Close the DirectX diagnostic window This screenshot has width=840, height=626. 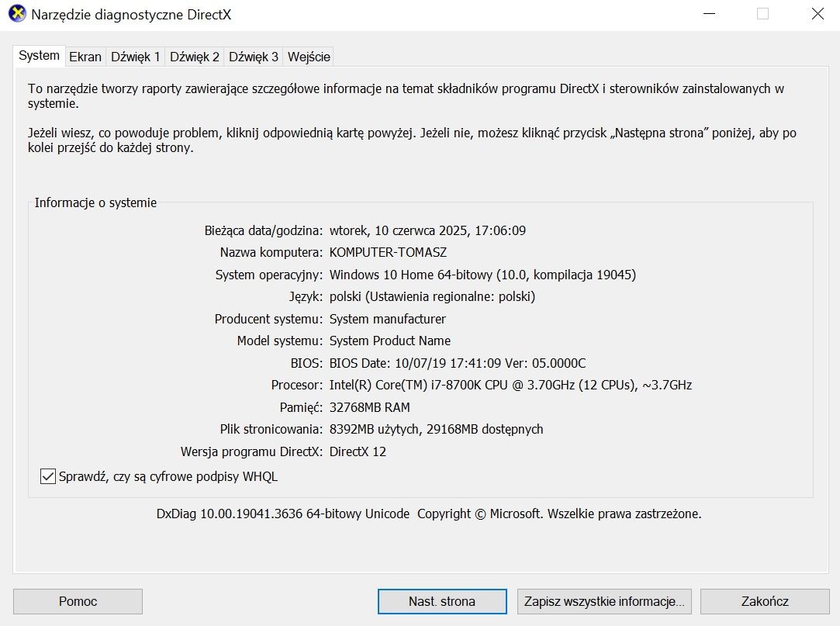point(818,14)
